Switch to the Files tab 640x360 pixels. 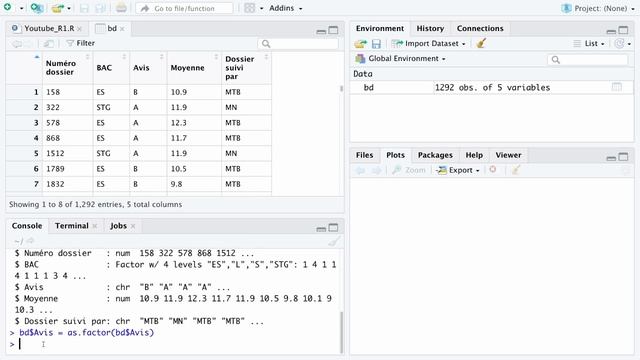[x=364, y=155]
